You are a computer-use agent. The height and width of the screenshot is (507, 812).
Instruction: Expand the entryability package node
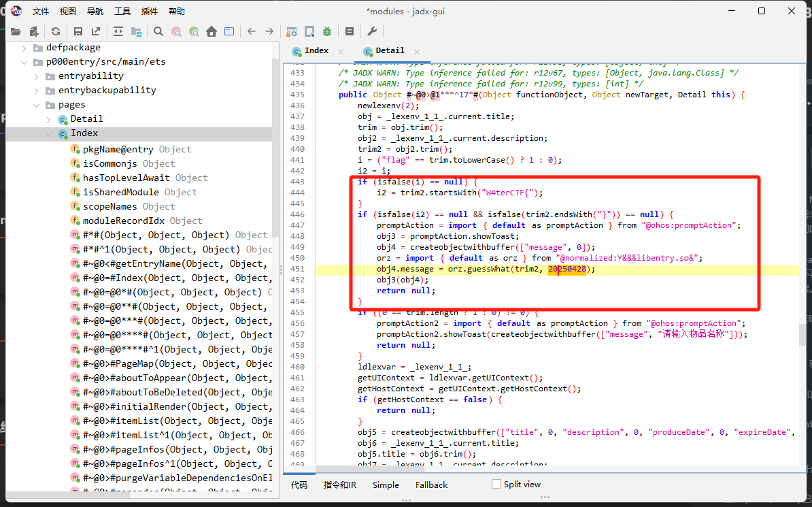[36, 76]
